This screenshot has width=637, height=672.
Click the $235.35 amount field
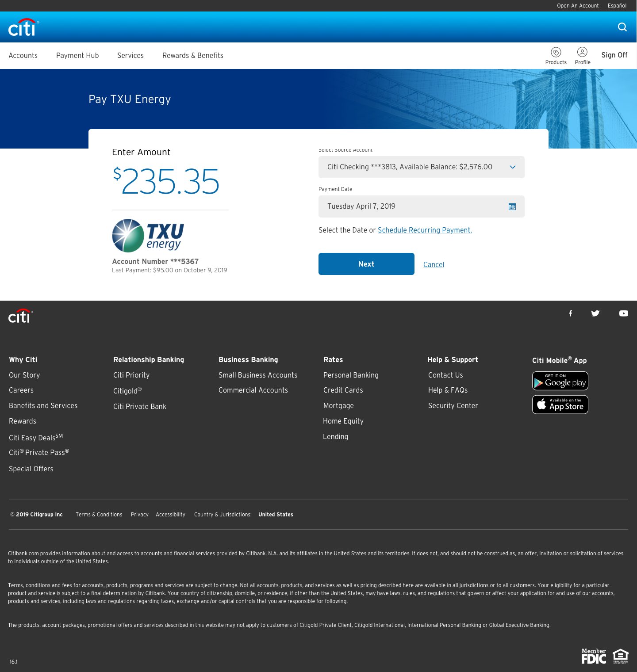point(166,181)
